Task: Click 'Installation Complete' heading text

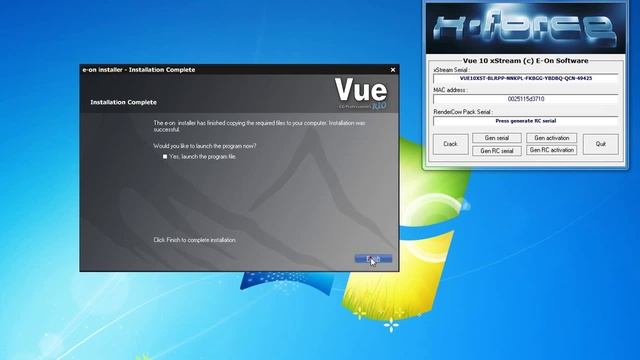Action: point(123,102)
